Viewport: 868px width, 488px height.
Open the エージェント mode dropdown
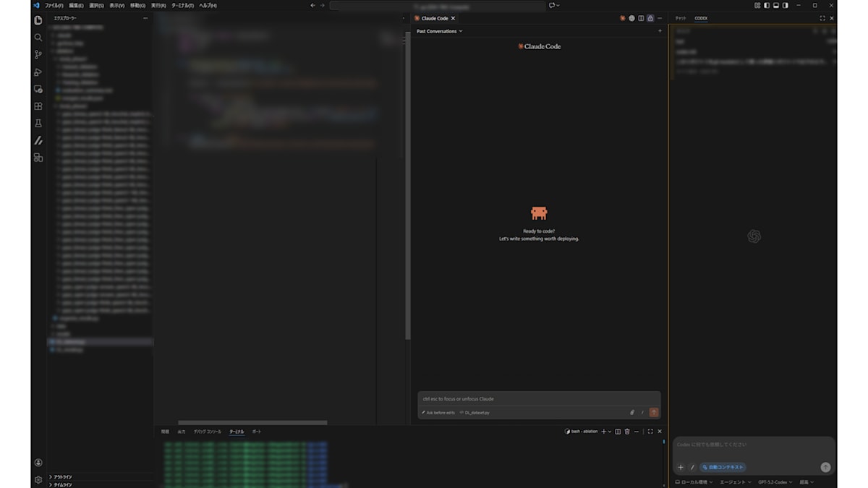tap(736, 482)
